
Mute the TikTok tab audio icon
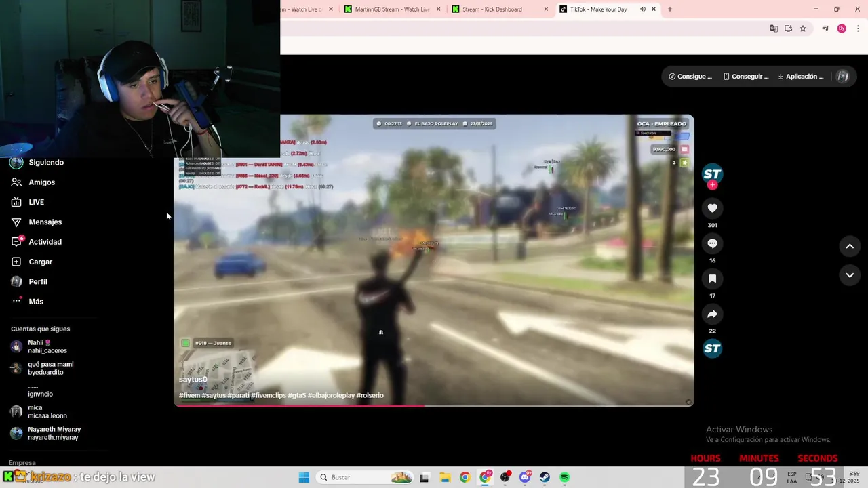[642, 9]
